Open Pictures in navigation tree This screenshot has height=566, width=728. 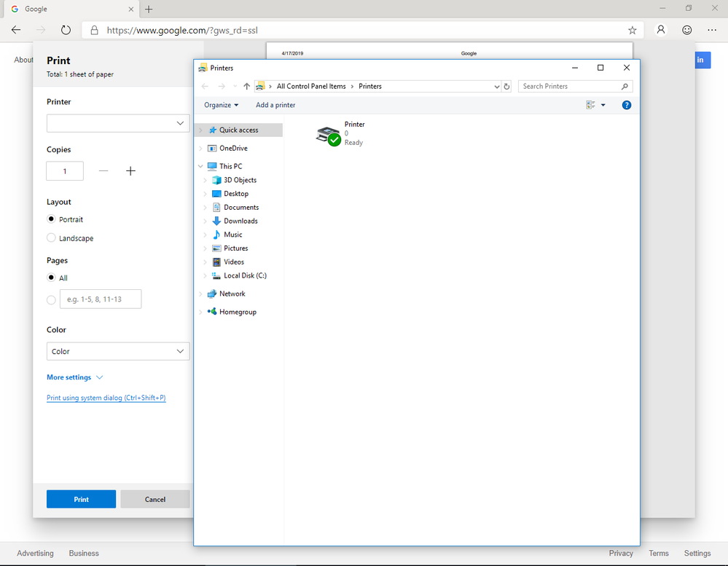pos(236,248)
